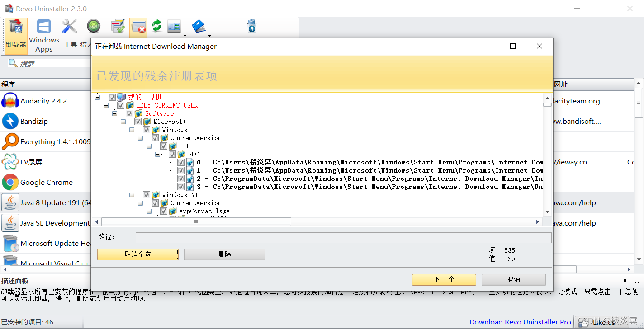Click the registry value icon for entry 0
Screen dimensions: 644x329
pos(190,162)
